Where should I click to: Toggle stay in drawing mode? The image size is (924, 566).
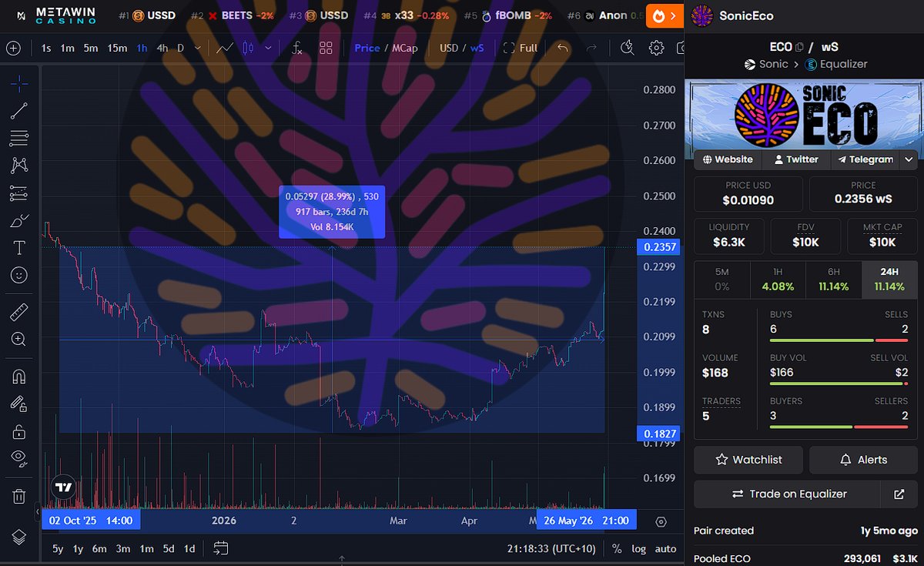coord(19,404)
